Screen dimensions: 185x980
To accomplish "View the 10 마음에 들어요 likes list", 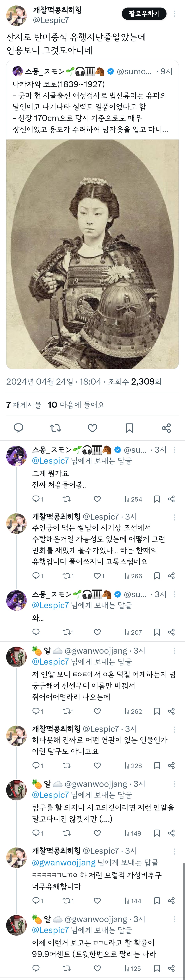I will 76,405.
